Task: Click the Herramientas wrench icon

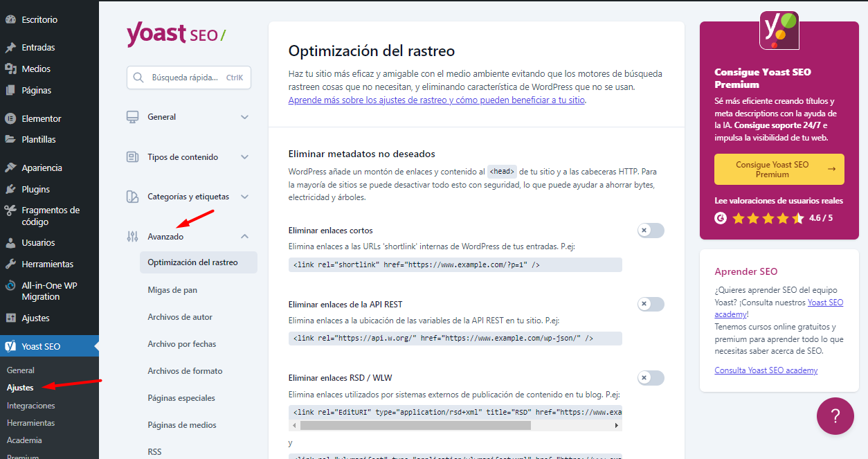Action: (x=10, y=264)
